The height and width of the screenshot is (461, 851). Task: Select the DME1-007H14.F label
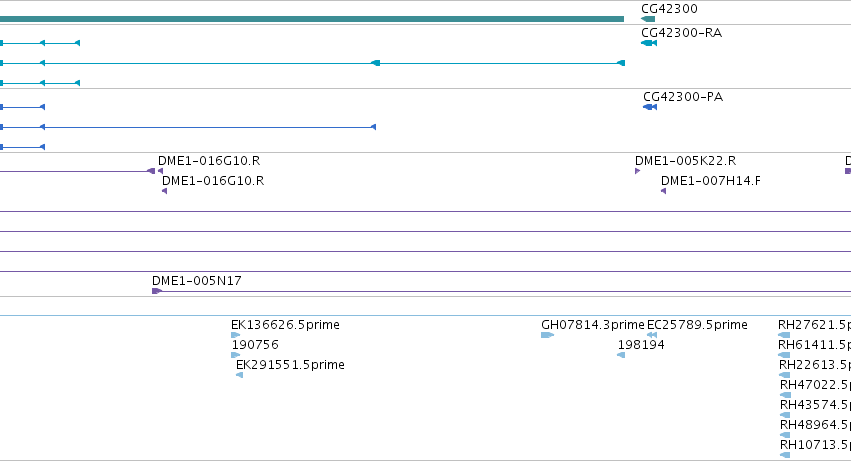tap(710, 181)
